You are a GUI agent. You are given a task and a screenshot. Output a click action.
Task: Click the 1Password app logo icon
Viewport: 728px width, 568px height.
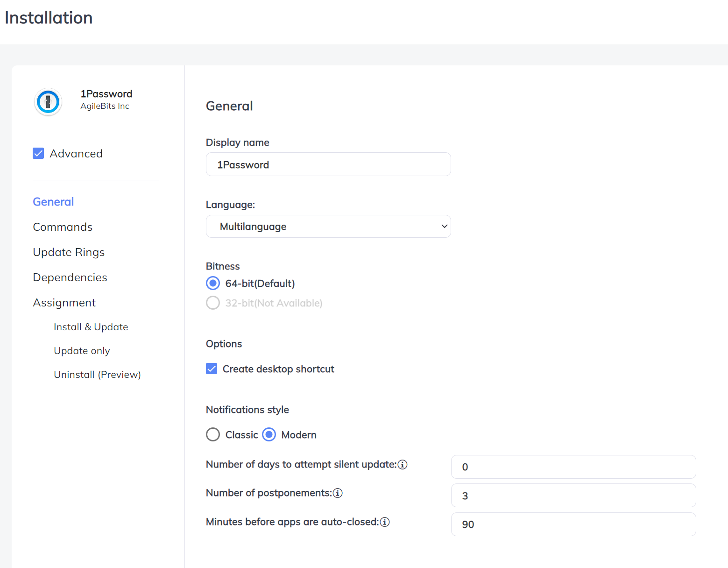[x=48, y=102]
